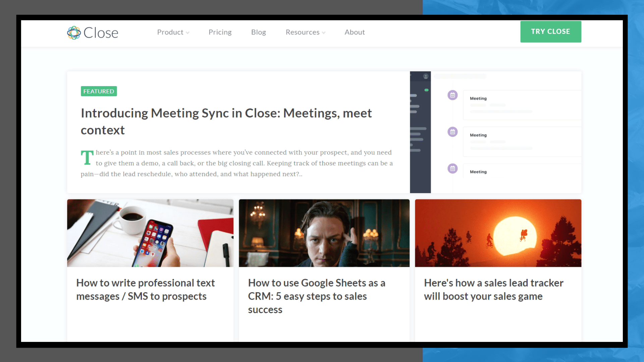Click third Meeting calendar icon
The width and height of the screenshot is (644, 362).
tap(452, 168)
